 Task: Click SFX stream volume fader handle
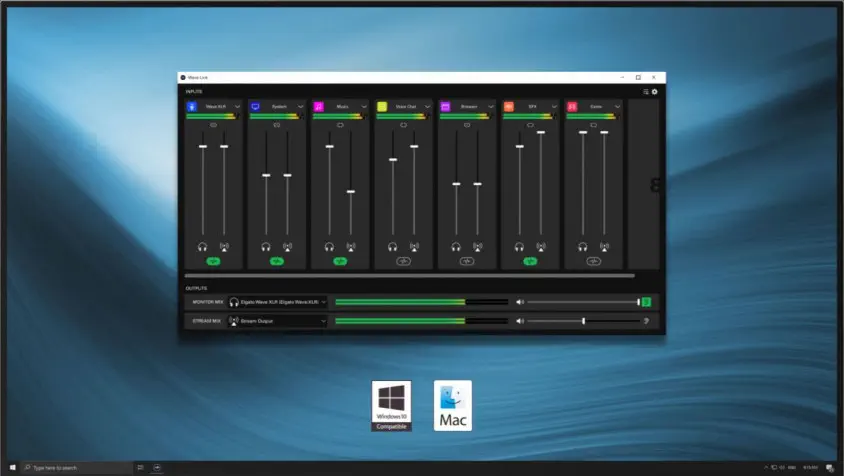(541, 132)
